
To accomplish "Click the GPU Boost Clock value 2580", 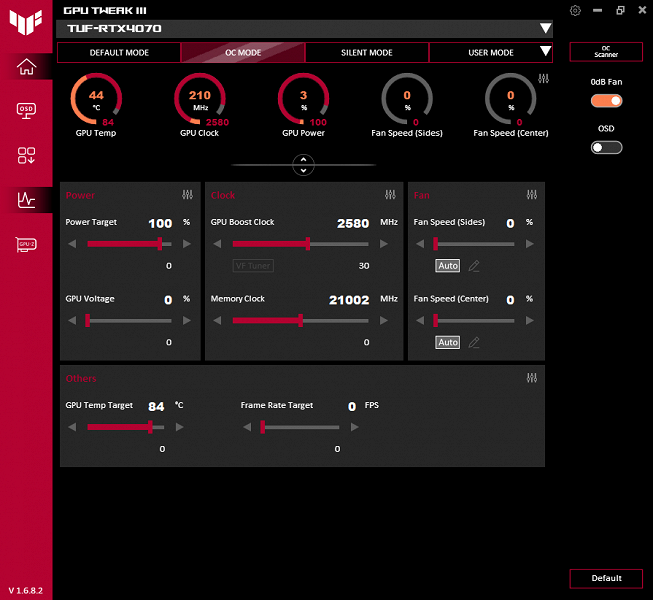I will pos(353,224).
